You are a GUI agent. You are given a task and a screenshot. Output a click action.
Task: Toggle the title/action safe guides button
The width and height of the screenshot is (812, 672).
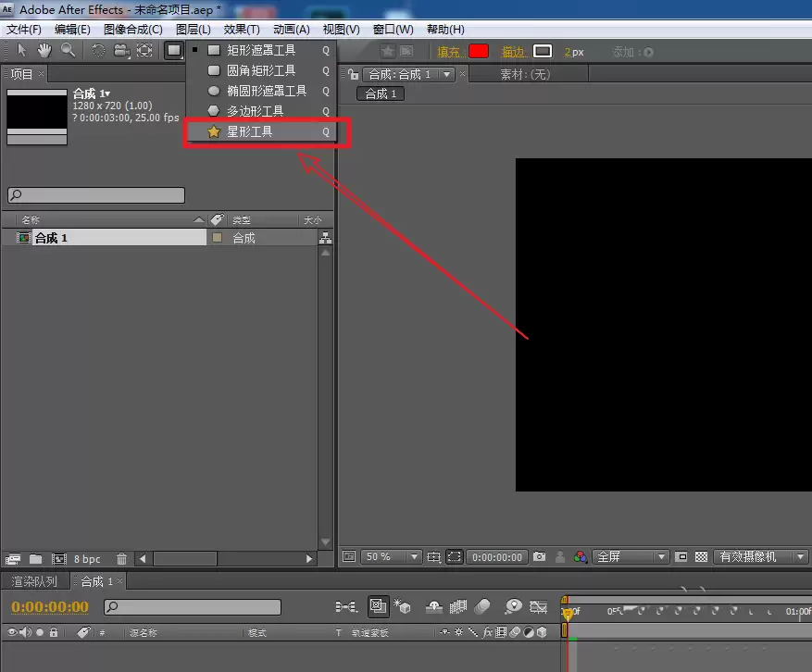pyautogui.click(x=433, y=556)
